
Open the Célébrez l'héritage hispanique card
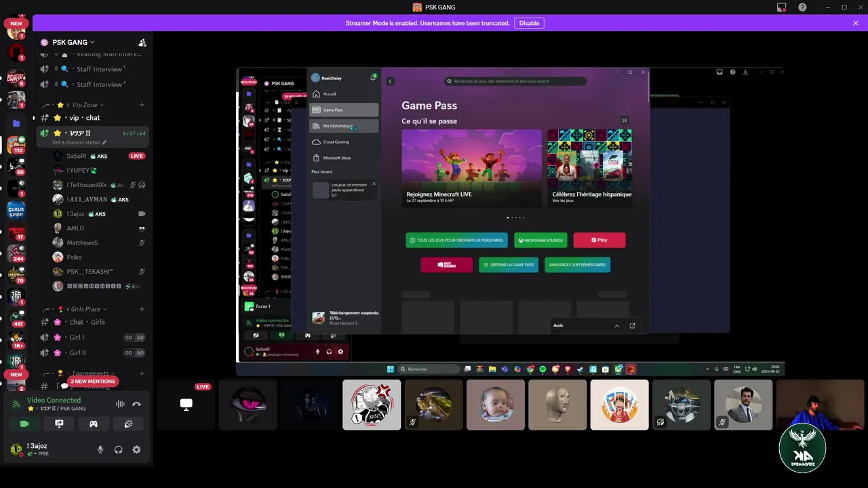(590, 168)
